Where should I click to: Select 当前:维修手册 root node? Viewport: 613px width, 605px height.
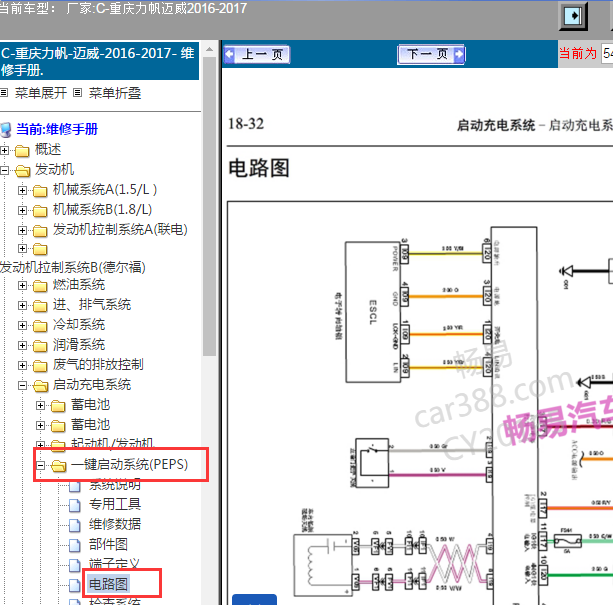coord(57,129)
